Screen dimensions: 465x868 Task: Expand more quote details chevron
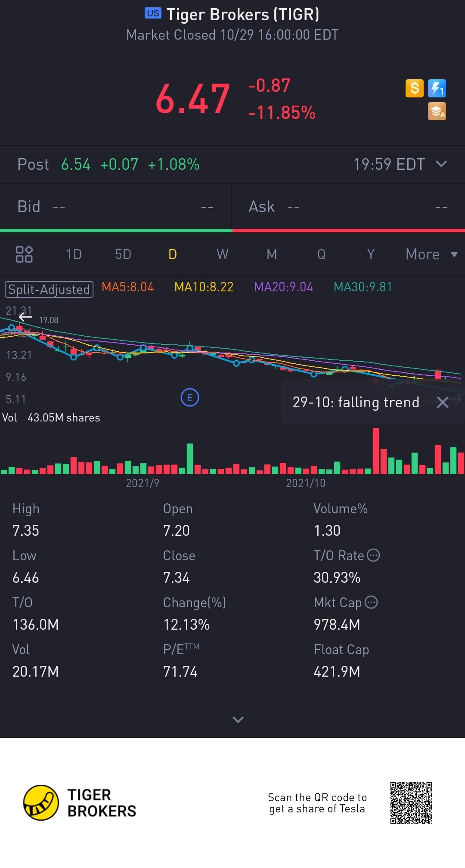(x=238, y=719)
